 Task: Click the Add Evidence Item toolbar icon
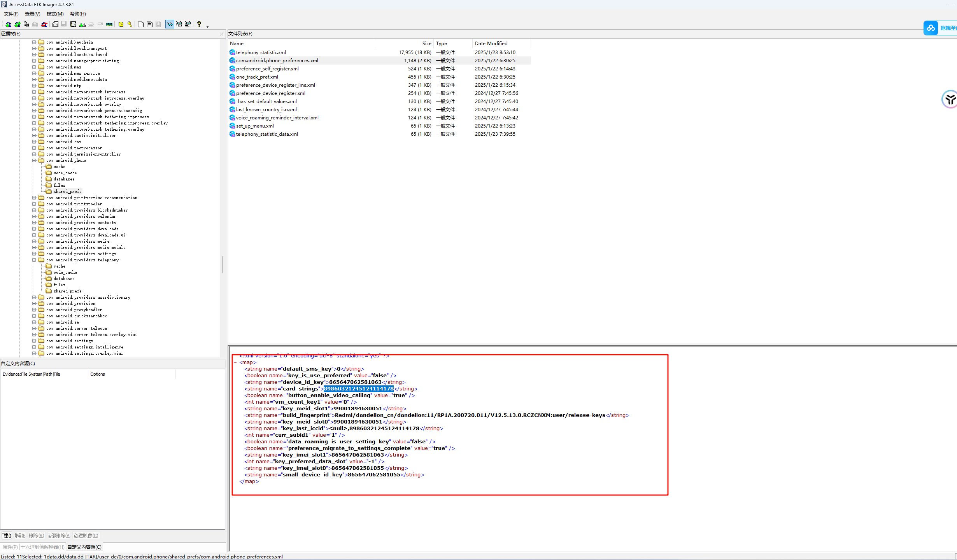pos(8,24)
